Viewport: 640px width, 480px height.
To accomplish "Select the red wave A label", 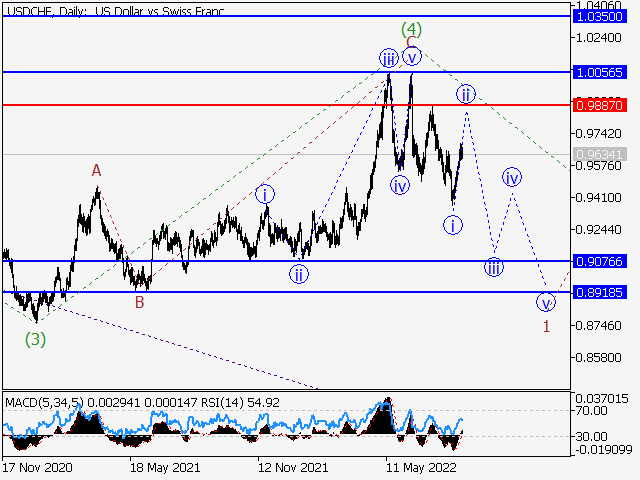I will tap(96, 171).
